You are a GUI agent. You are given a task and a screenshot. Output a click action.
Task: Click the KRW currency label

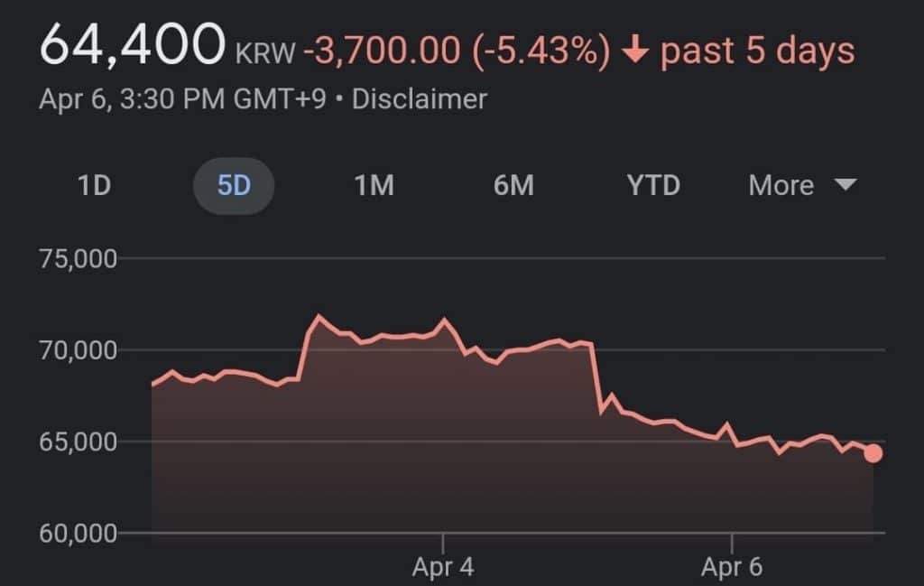tap(264, 54)
